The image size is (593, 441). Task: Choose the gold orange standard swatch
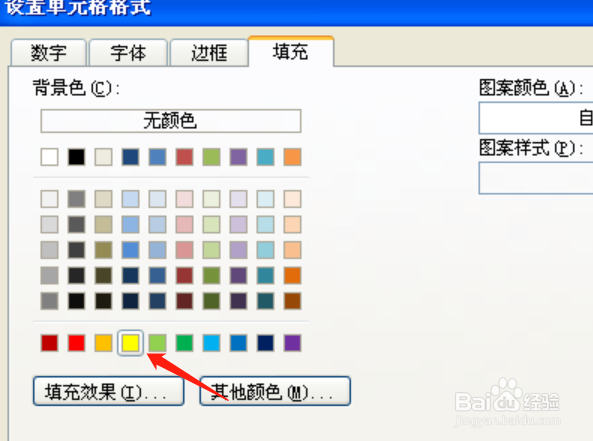coord(104,343)
